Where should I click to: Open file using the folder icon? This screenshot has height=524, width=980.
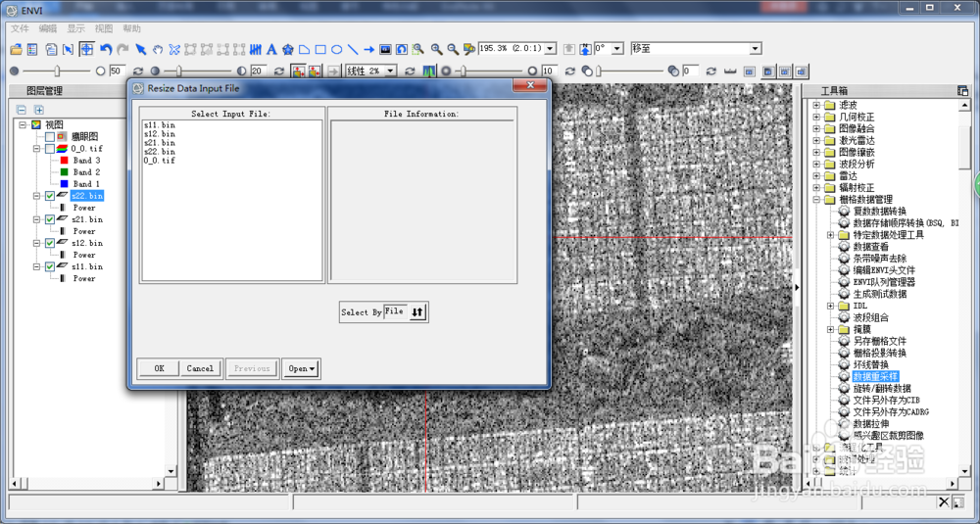17,49
